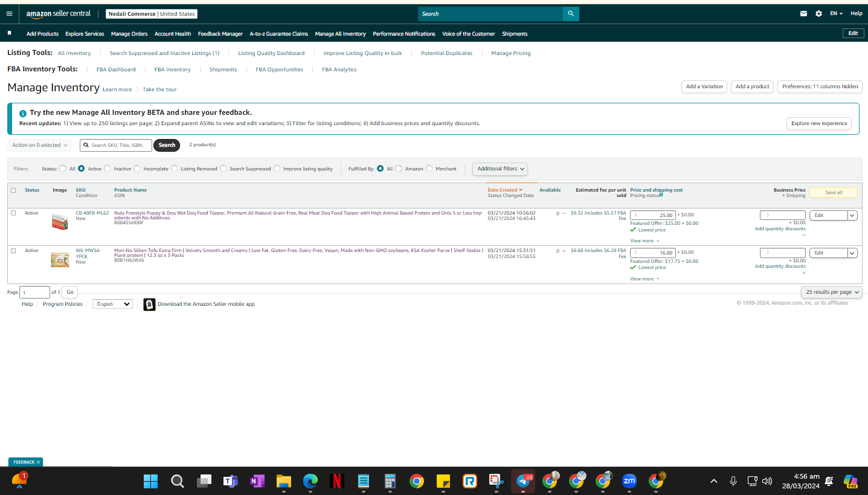This screenshot has height=495, width=868.
Task: Open the footer 'English' language selector
Action: pos(112,304)
